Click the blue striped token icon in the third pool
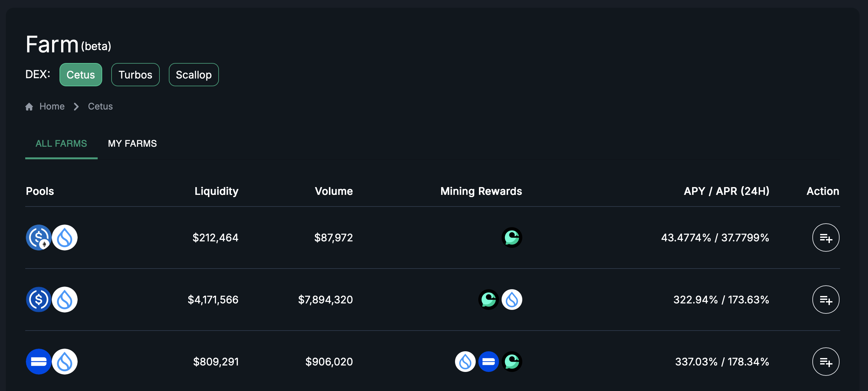The image size is (868, 391). click(38, 361)
